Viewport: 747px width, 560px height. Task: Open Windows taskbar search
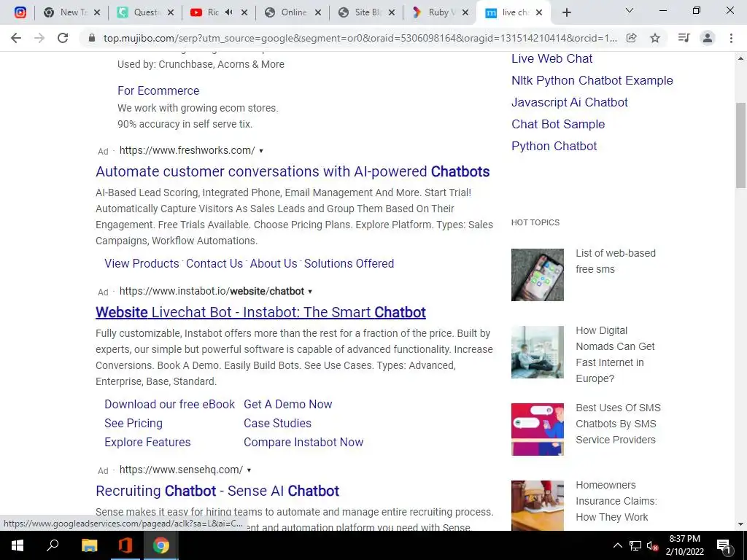(x=53, y=545)
